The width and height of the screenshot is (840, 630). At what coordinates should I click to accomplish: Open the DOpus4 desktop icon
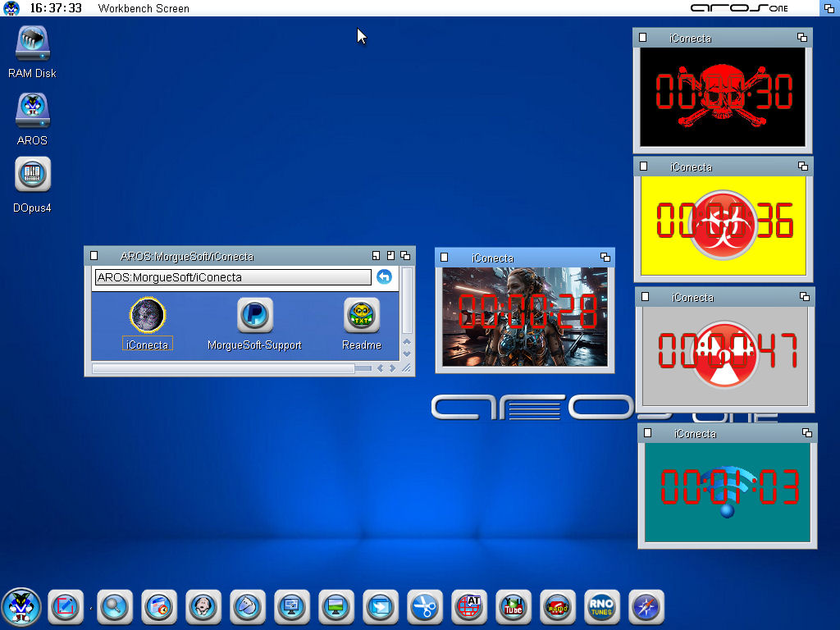(x=33, y=174)
